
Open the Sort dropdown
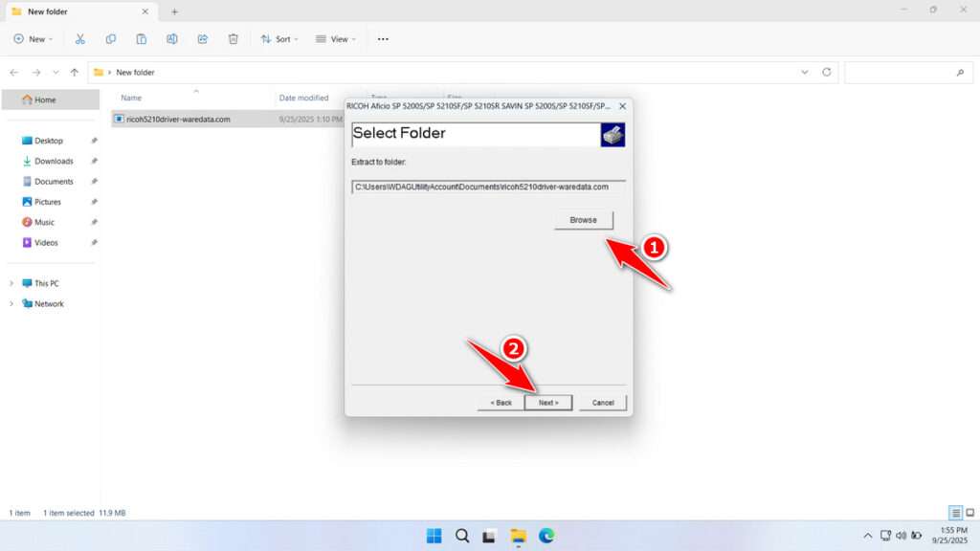(x=279, y=38)
